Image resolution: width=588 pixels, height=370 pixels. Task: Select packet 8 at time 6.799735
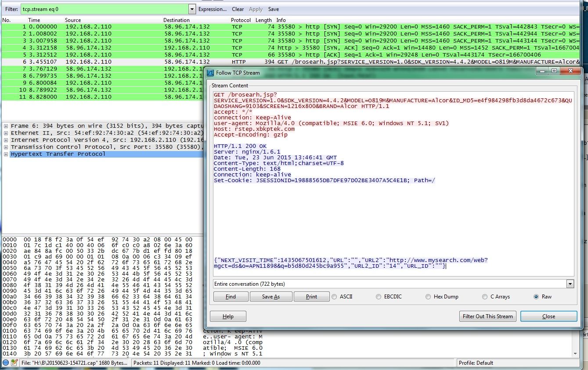tap(103, 76)
